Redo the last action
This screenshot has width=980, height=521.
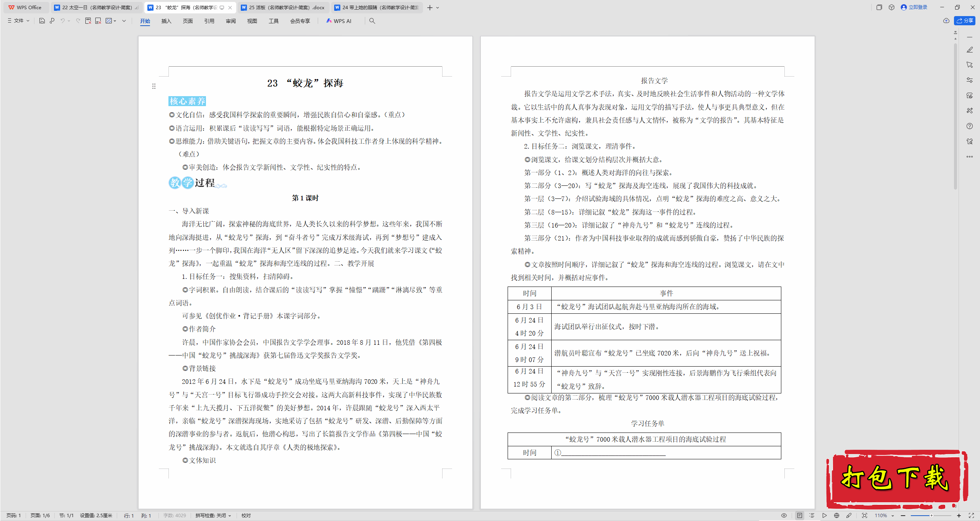coord(78,21)
